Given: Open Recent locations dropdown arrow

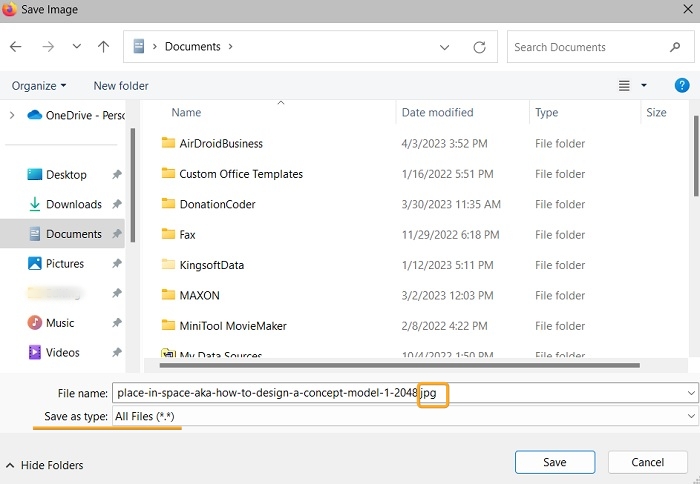Looking at the screenshot, I should (x=77, y=47).
